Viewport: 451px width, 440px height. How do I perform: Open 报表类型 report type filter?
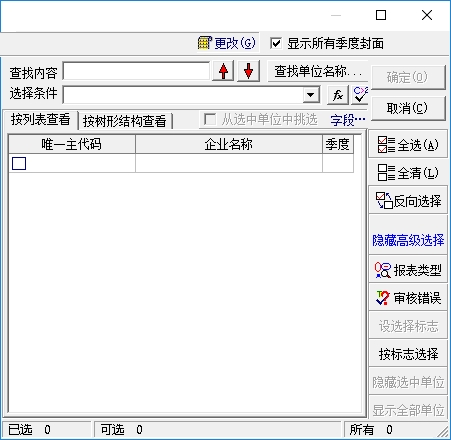click(x=408, y=270)
